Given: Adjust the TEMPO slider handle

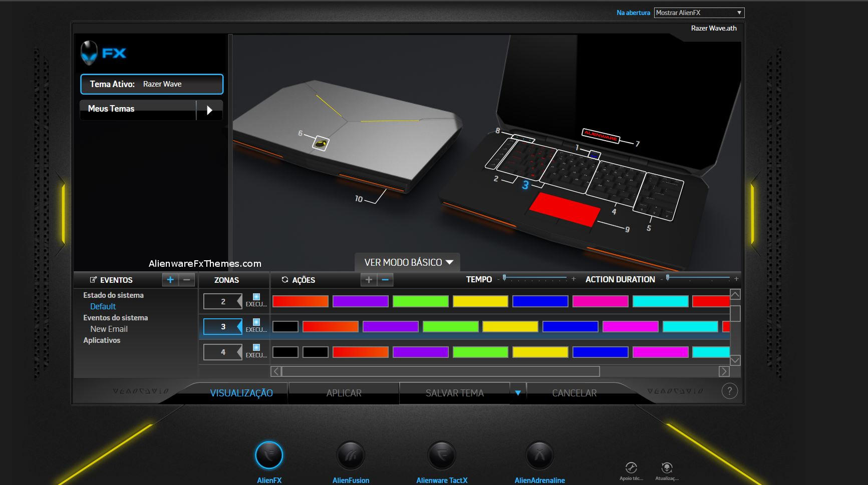Looking at the screenshot, I should (x=504, y=277).
